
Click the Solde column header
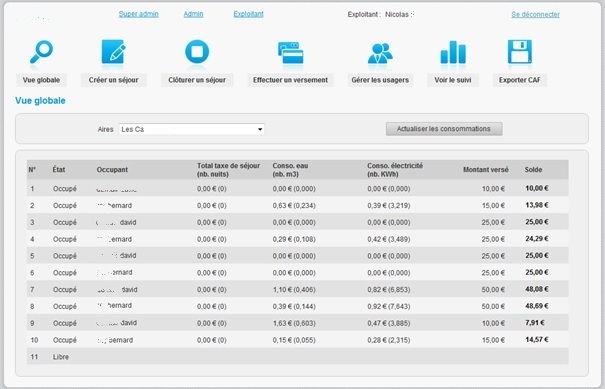tap(533, 169)
